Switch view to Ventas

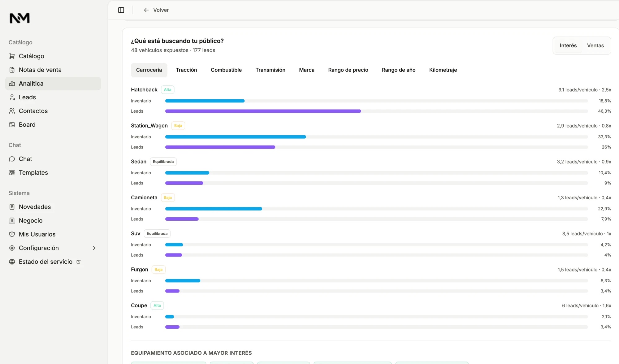tap(595, 45)
